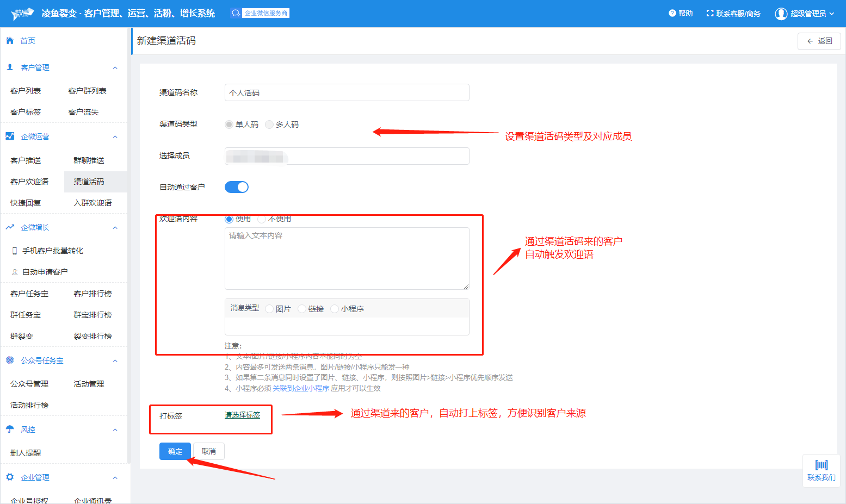Collapse the 客户管理 section chevron
The width and height of the screenshot is (846, 504).
[x=115, y=68]
